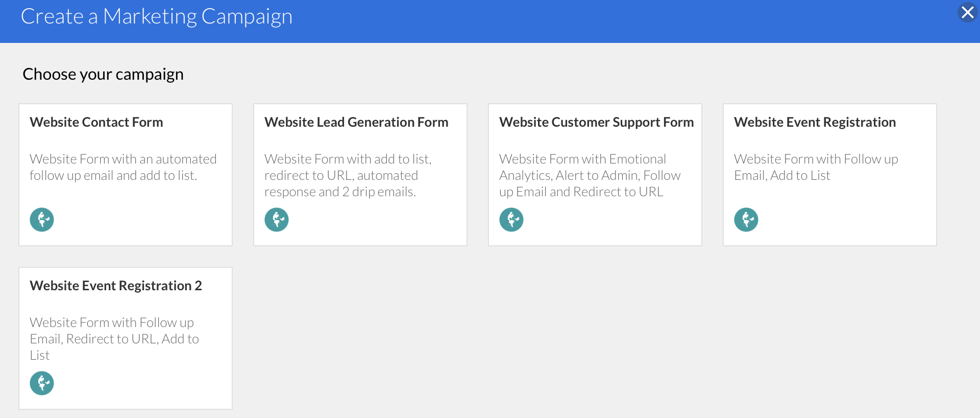Select the Website Contact Form title
The image size is (980, 418).
point(96,122)
